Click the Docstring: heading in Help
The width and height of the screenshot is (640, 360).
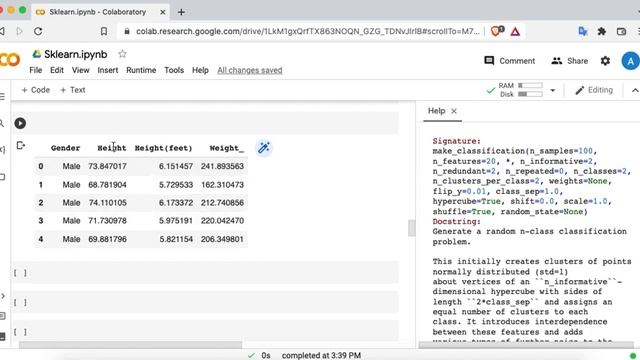click(x=457, y=222)
